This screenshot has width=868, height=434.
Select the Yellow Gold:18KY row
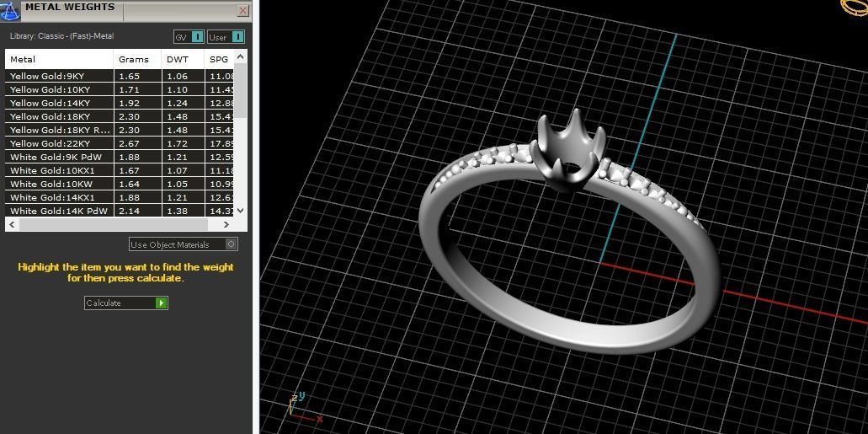(x=120, y=116)
